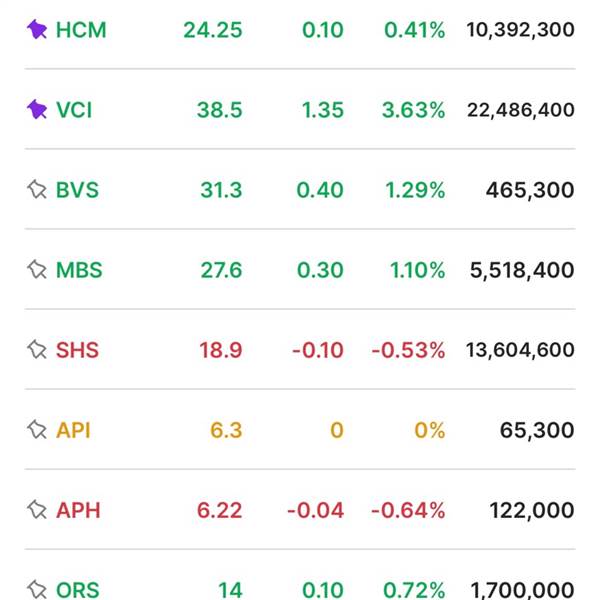
Task: Pin the API stock row
Action: [x=37, y=430]
